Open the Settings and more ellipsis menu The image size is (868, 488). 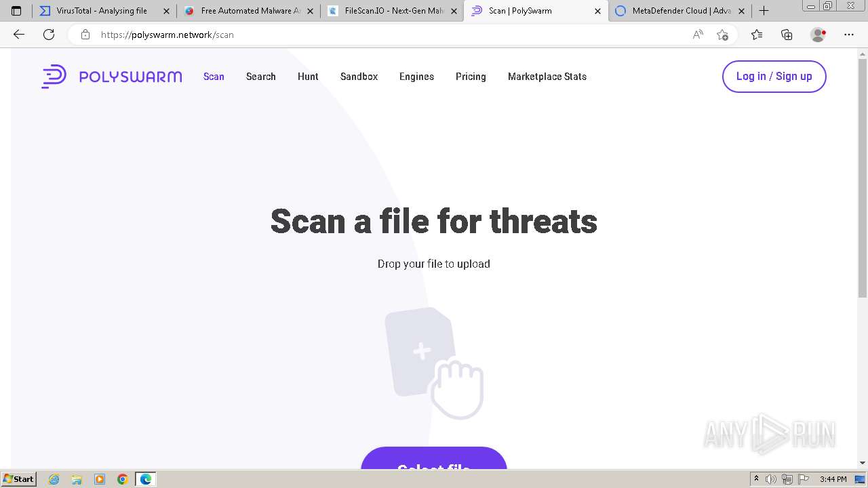pos(849,35)
